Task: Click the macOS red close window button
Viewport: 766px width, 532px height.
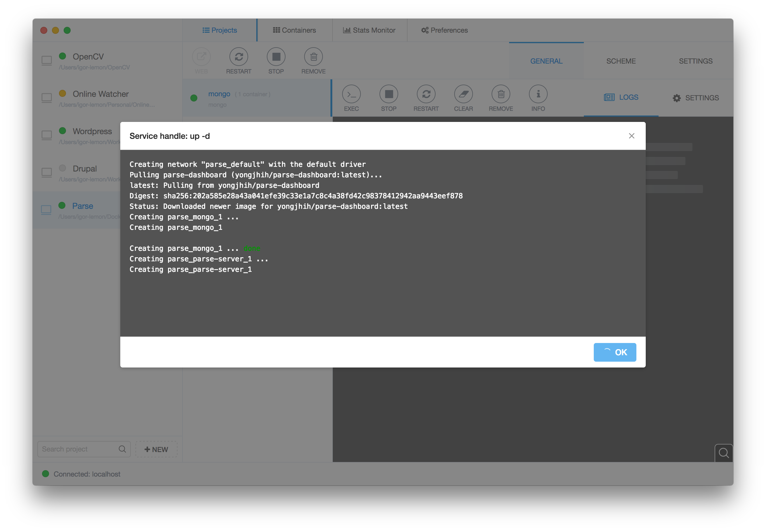Action: coord(44,30)
